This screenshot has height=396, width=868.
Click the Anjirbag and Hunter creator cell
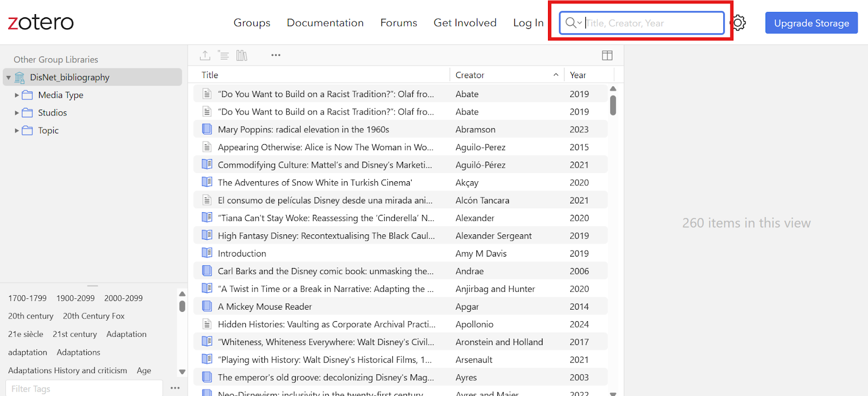[495, 289]
